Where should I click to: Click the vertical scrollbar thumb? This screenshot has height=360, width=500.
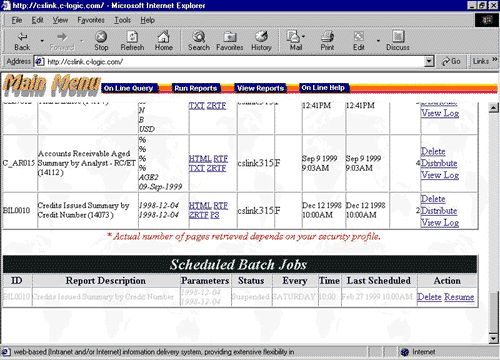tap(493, 312)
